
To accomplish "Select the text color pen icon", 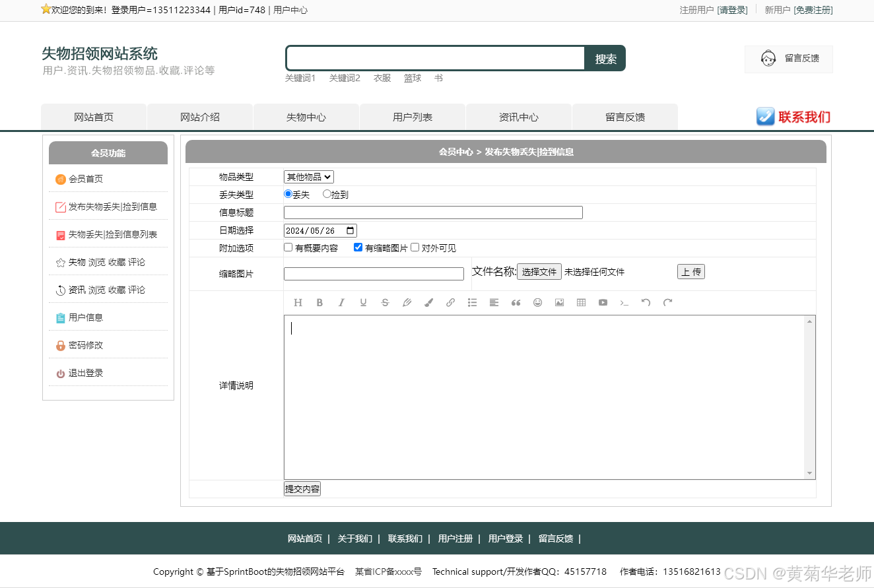I will tap(407, 302).
